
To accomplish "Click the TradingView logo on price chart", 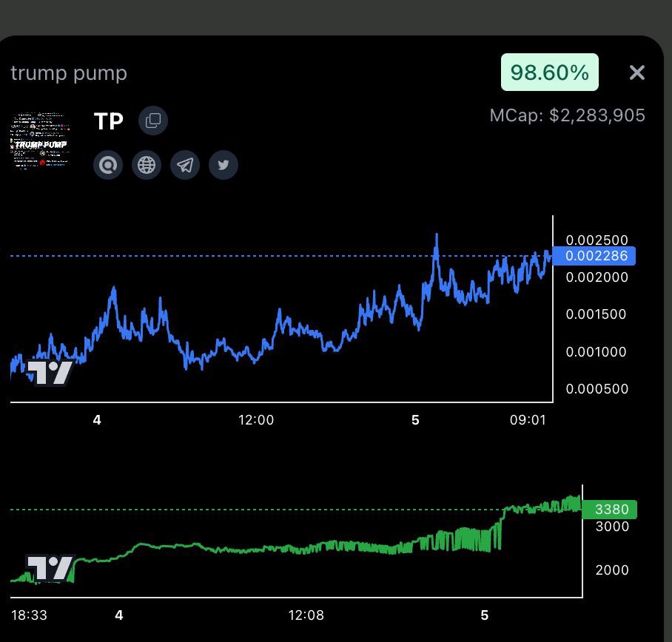I will (x=50, y=373).
